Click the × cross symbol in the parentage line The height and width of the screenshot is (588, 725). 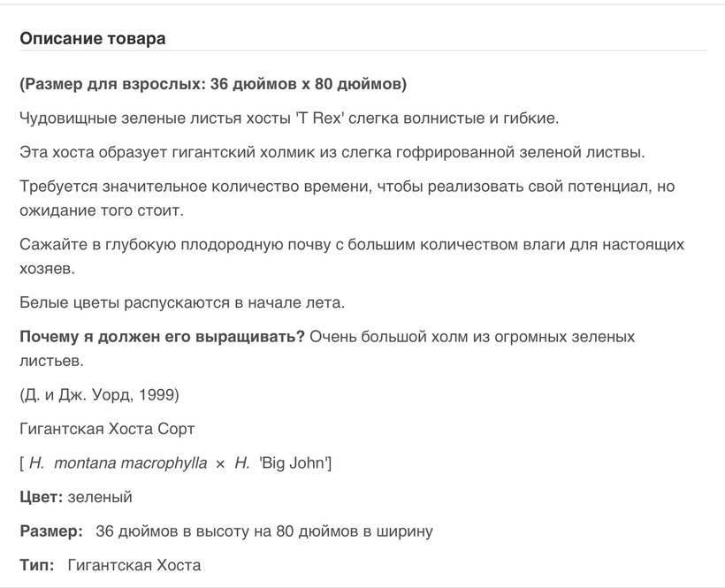[220, 464]
